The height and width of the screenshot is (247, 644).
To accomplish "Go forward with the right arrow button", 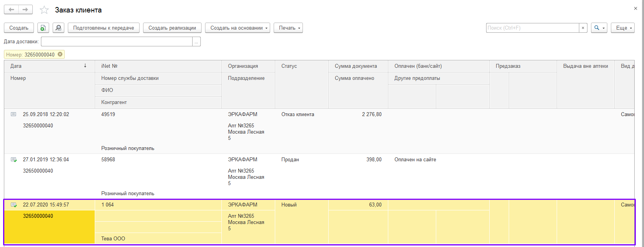I will click(25, 10).
